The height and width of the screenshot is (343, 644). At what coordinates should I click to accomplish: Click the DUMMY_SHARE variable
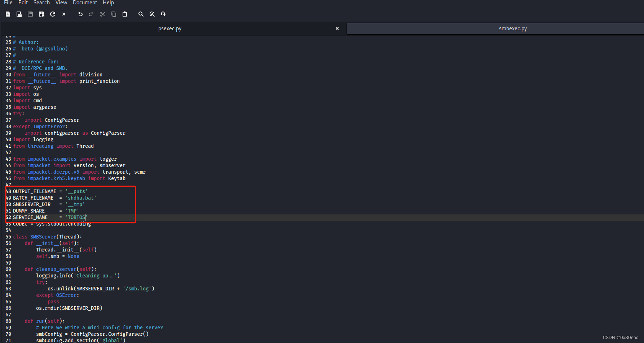click(x=29, y=211)
